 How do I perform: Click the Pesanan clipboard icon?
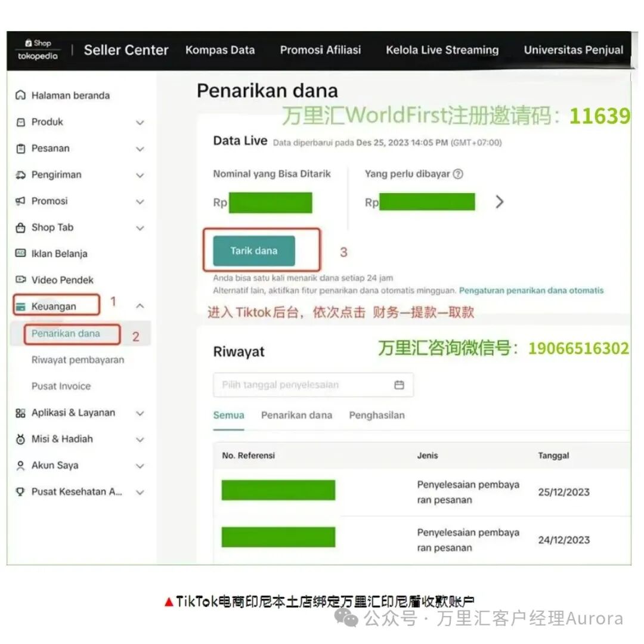(x=21, y=148)
